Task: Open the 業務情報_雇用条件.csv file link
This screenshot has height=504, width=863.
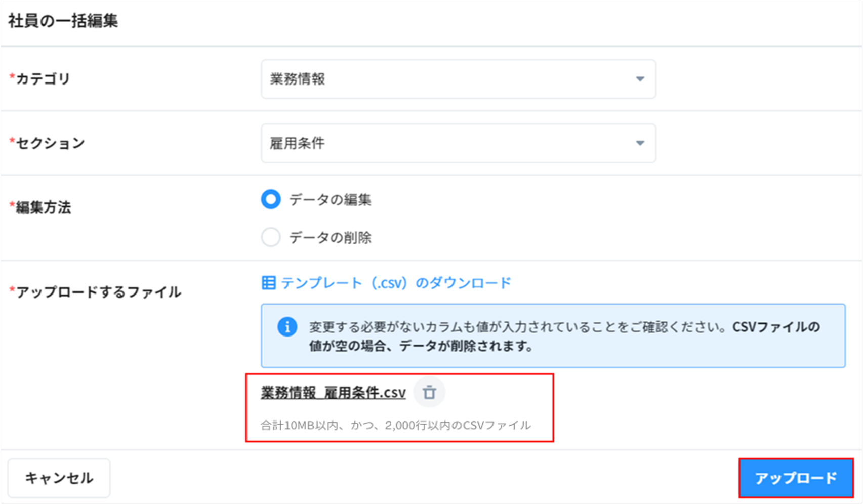Action: click(x=333, y=393)
